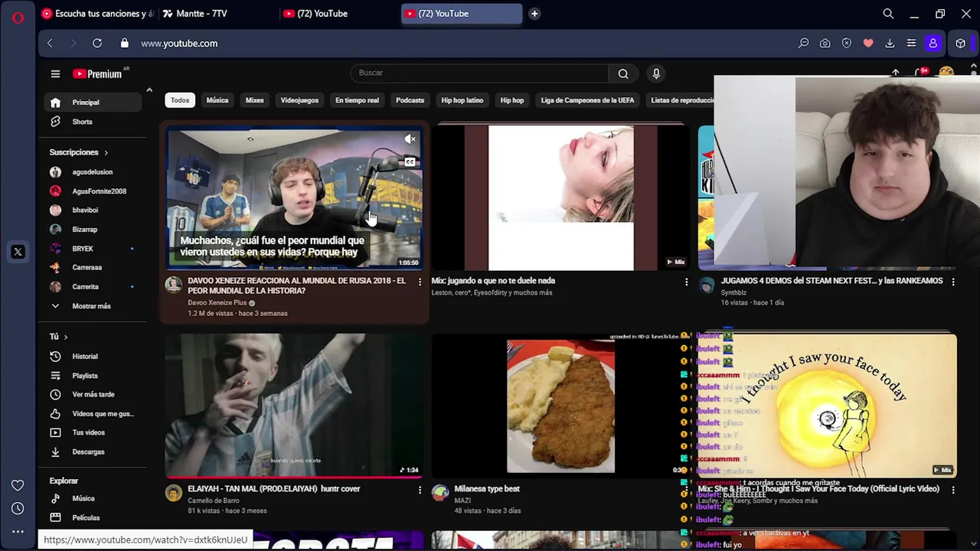Click the search magnifier button

pyautogui.click(x=623, y=73)
